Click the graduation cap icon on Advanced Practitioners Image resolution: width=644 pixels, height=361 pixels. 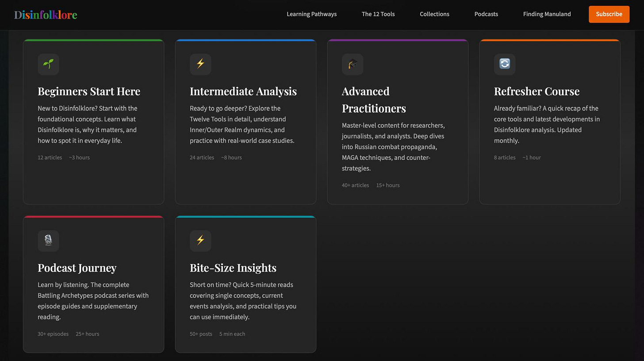353,64
